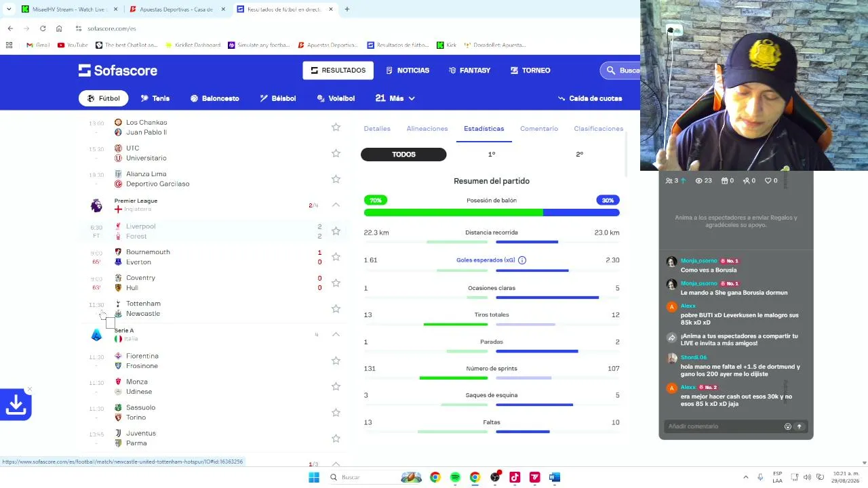This screenshot has width=868, height=488.
Task: Open Spotify from the taskbar
Action: click(455, 477)
